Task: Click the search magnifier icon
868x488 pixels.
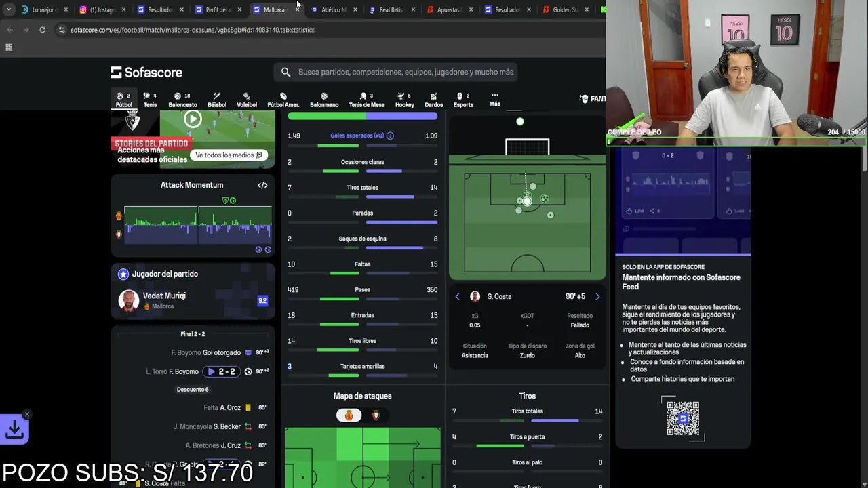Action: 285,72
